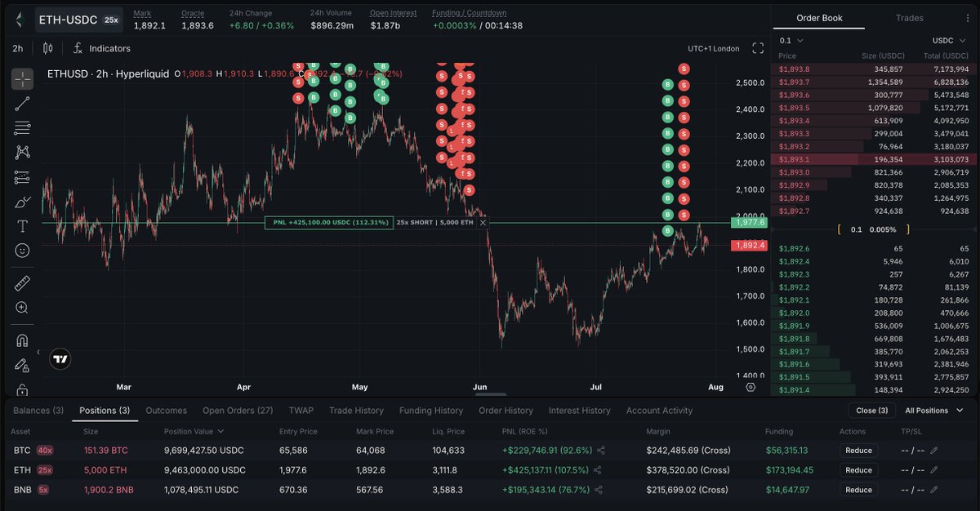Edit TP/SL for the ETH position
The image size is (980, 511).
tap(934, 470)
